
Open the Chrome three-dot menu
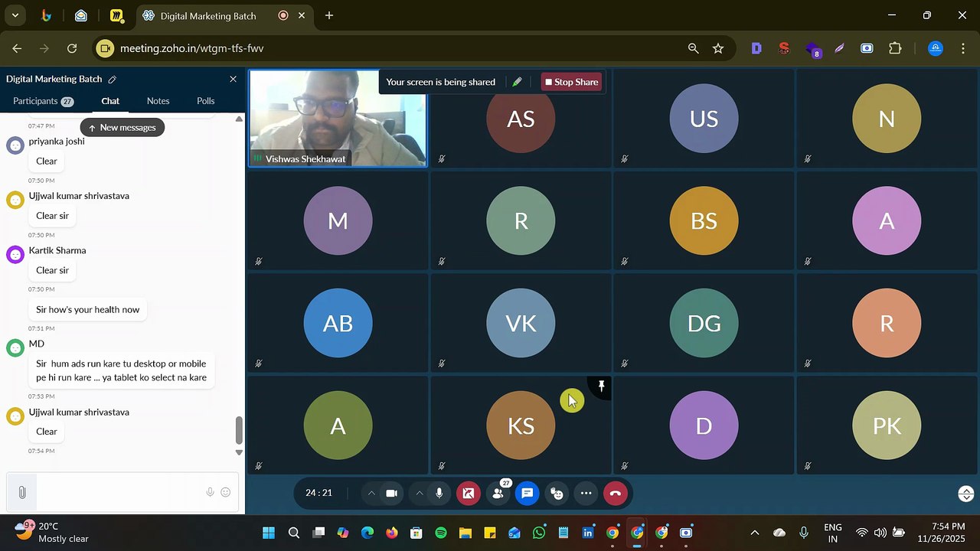pyautogui.click(x=962, y=48)
